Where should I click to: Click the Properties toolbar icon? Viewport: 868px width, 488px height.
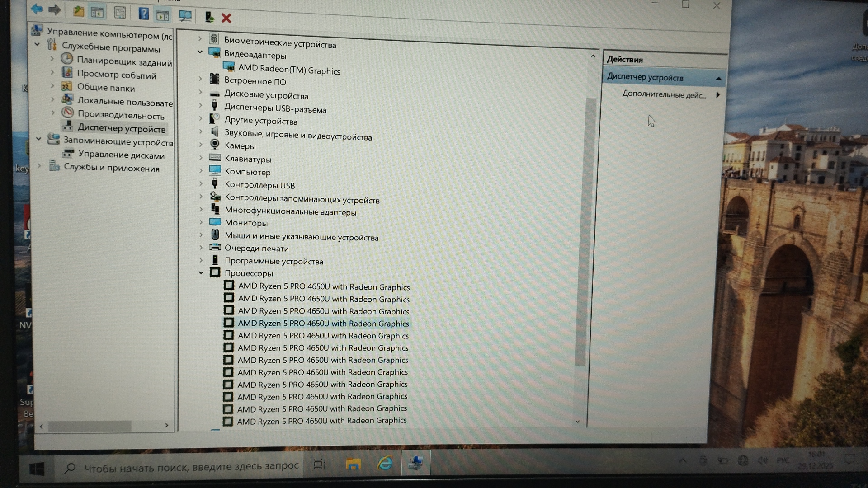[x=120, y=13]
